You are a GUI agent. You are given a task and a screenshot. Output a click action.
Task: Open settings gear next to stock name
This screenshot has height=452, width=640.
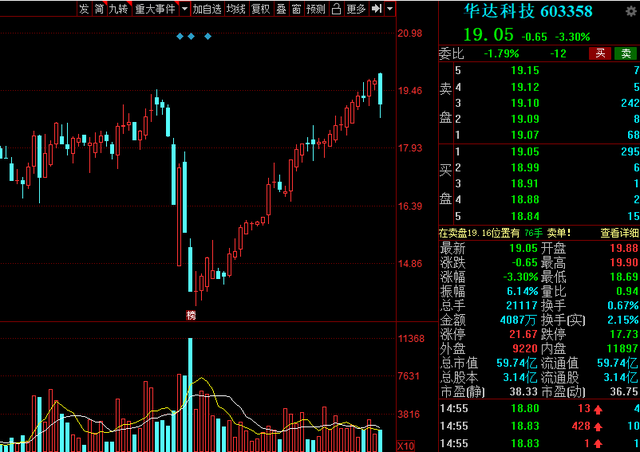pyautogui.click(x=631, y=11)
